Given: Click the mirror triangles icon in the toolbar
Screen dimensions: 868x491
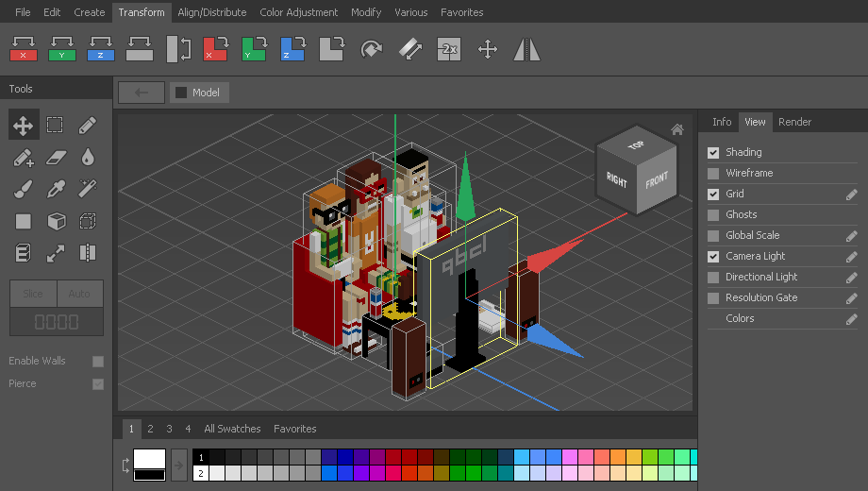Looking at the screenshot, I should [x=526, y=49].
